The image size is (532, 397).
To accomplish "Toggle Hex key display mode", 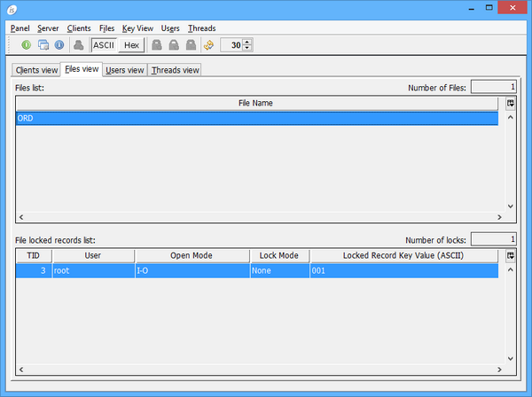I will pos(131,44).
